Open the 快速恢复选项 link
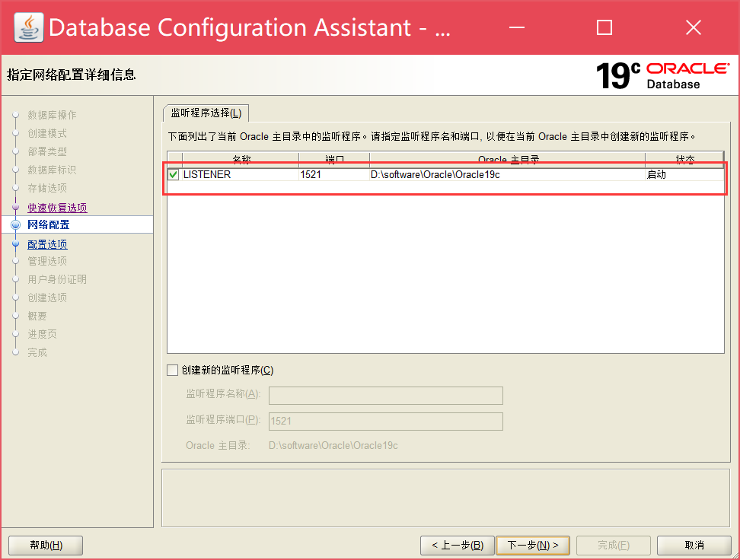Viewport: 740px width, 560px height. pos(57,206)
